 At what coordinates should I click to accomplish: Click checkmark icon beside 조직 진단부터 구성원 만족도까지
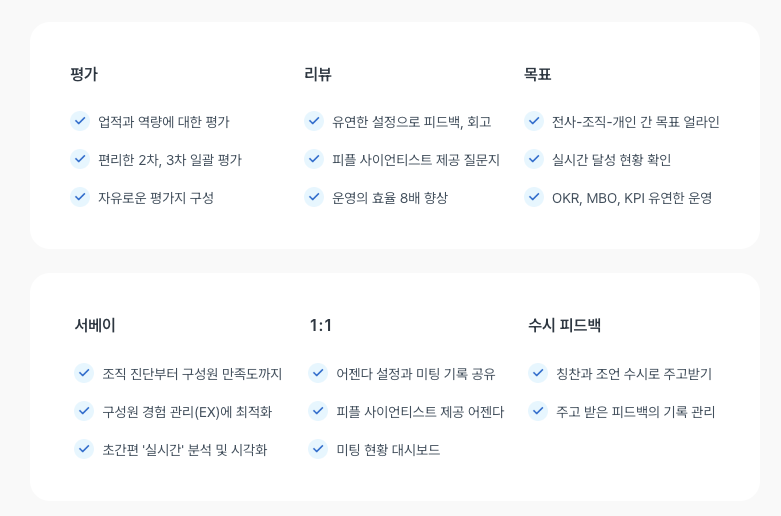coord(84,373)
